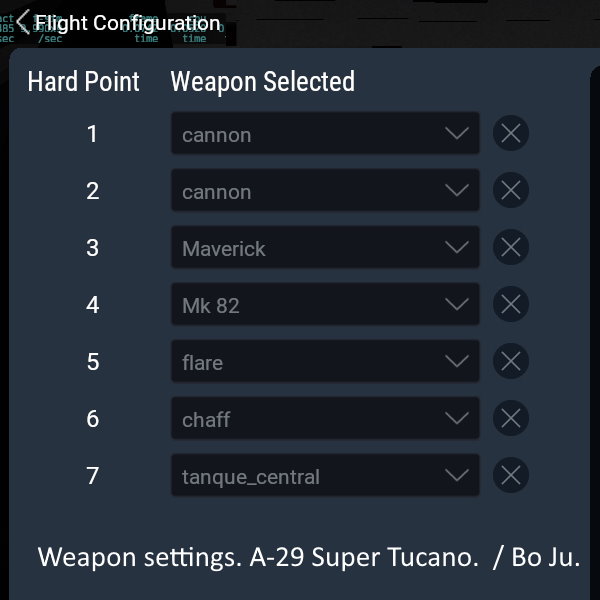Click the Flight Configuration title

pos(128,23)
